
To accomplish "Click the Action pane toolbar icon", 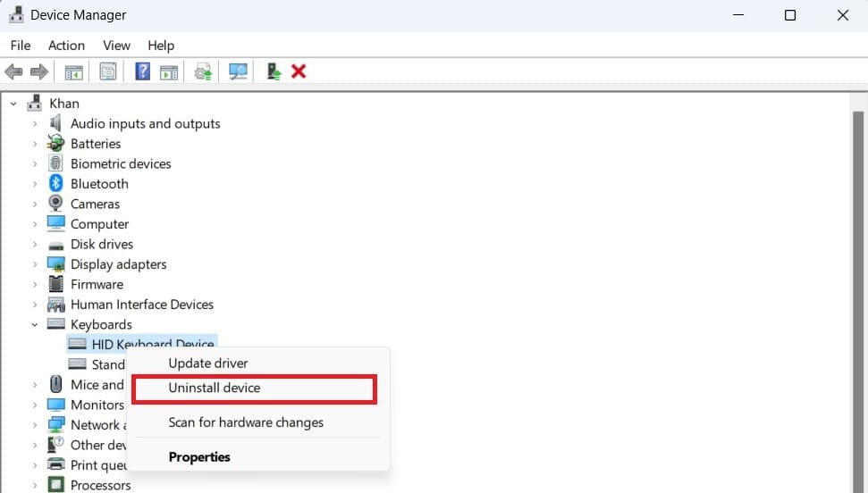I will 169,72.
